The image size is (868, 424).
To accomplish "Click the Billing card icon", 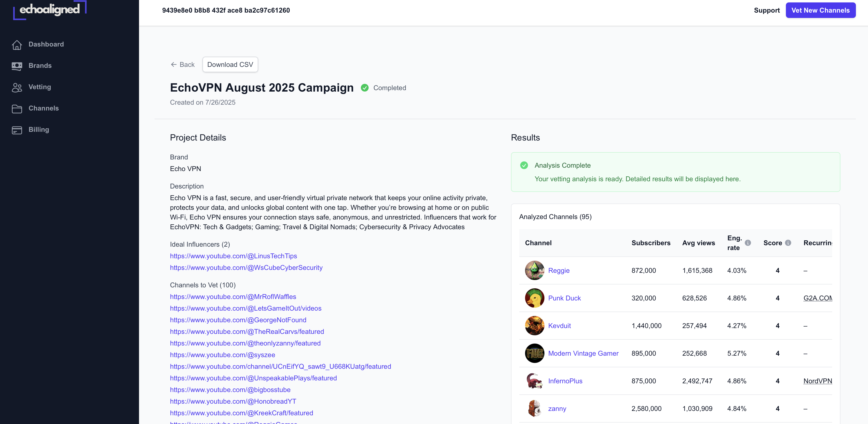I will click(17, 130).
